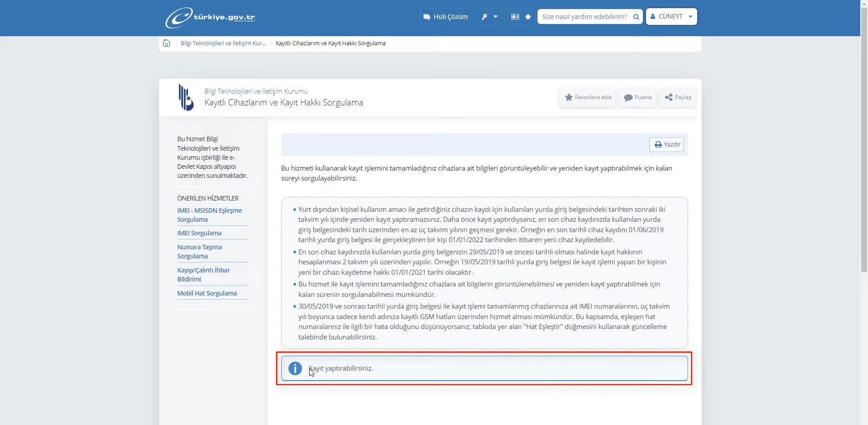Open Numara Taşıma Sorgulama link
This screenshot has width=868, height=425.
[x=199, y=252]
